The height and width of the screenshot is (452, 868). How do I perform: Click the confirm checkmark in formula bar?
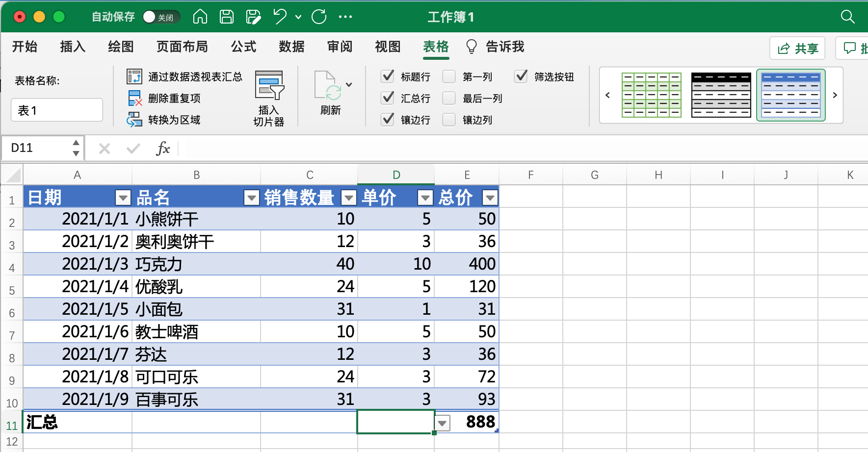(x=133, y=148)
